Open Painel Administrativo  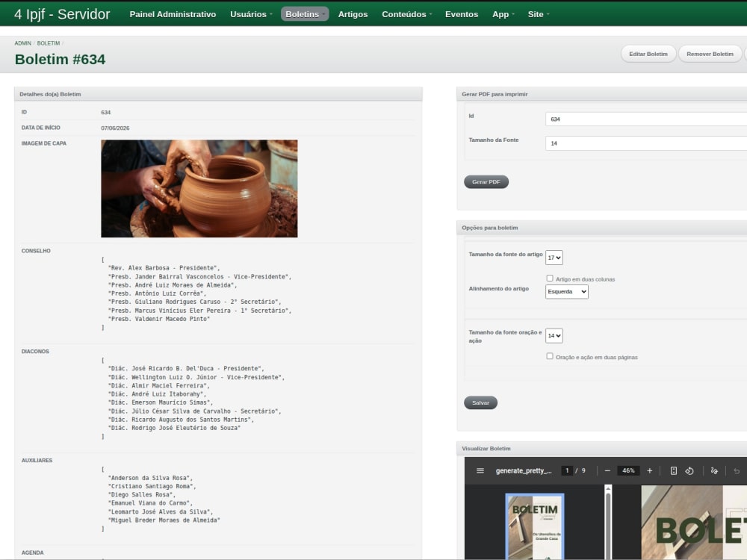173,14
